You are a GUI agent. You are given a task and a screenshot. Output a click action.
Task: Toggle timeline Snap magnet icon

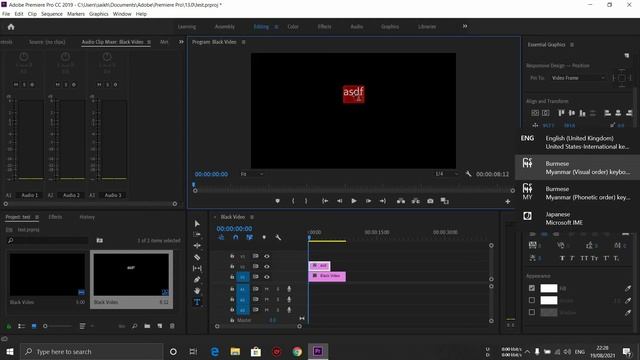pyautogui.click(x=236, y=237)
